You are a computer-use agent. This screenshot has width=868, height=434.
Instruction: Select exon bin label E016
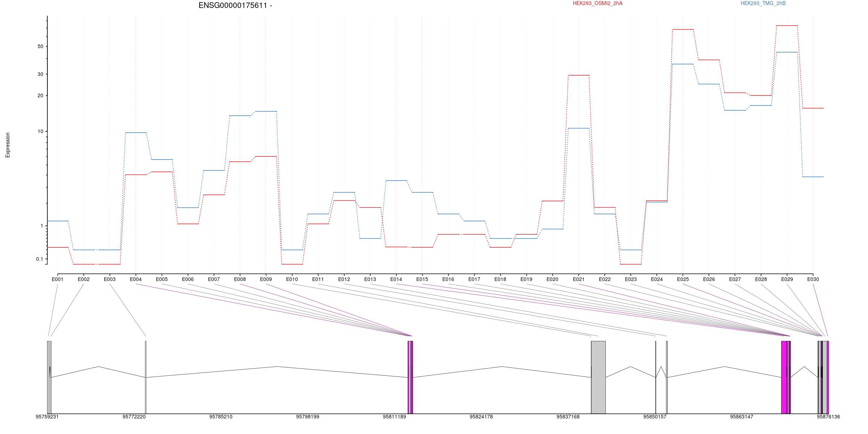(x=448, y=279)
